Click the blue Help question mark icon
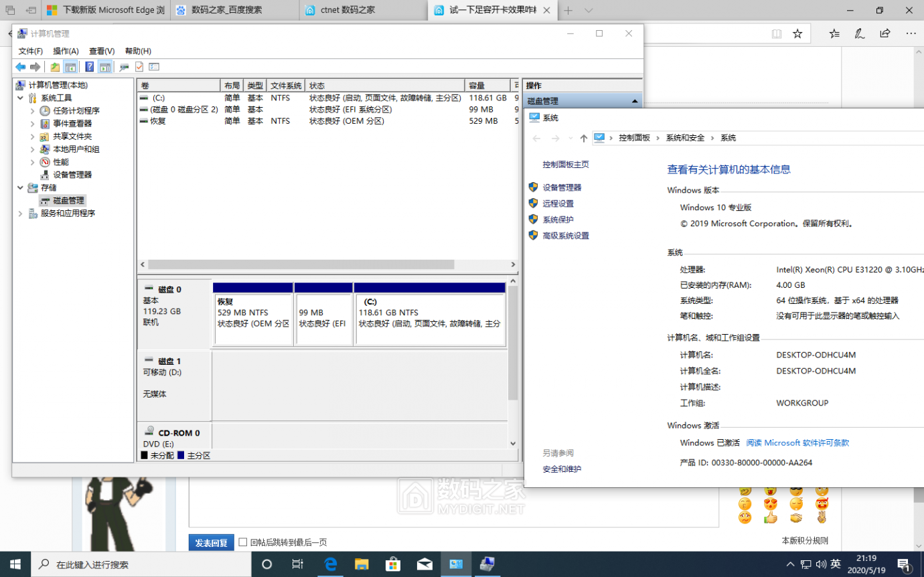 pyautogui.click(x=89, y=67)
